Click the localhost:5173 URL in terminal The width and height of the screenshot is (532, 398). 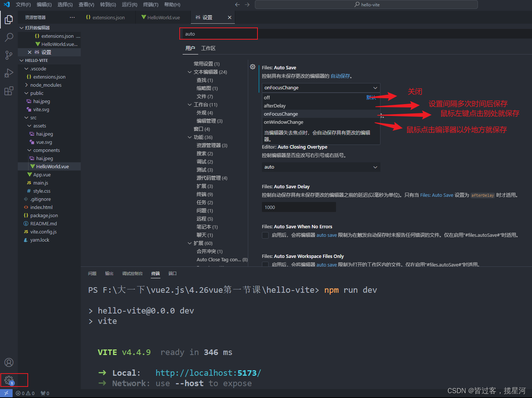tap(208, 373)
